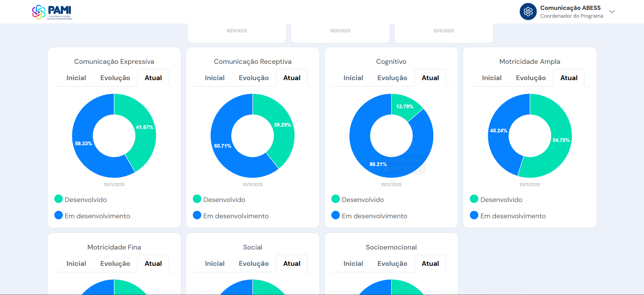The image size is (644, 295).
Task: Select Atual tab in Motricidade Fina
Action: [x=153, y=264]
